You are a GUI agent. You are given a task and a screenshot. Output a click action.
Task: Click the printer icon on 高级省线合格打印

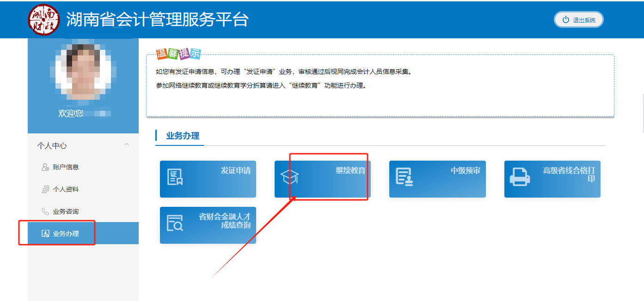coord(519,177)
